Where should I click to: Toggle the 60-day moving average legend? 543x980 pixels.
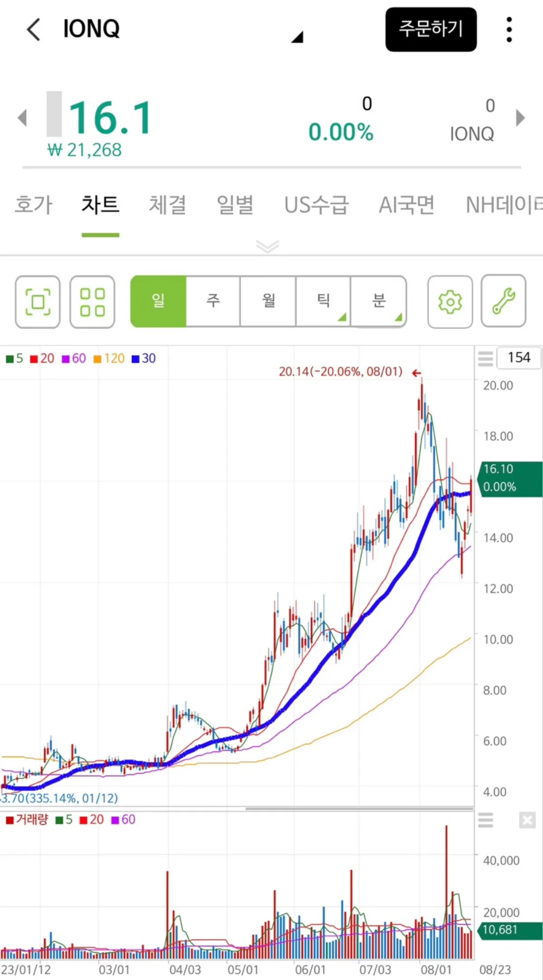click(74, 359)
